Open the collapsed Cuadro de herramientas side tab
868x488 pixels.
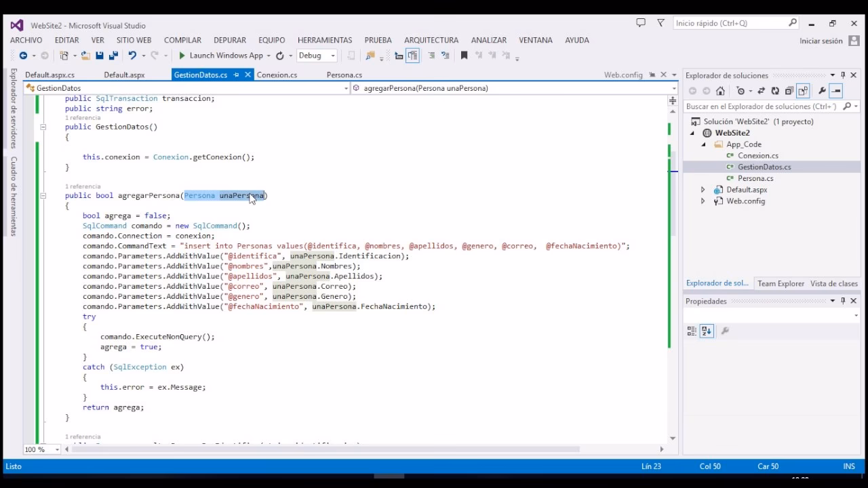click(13, 196)
